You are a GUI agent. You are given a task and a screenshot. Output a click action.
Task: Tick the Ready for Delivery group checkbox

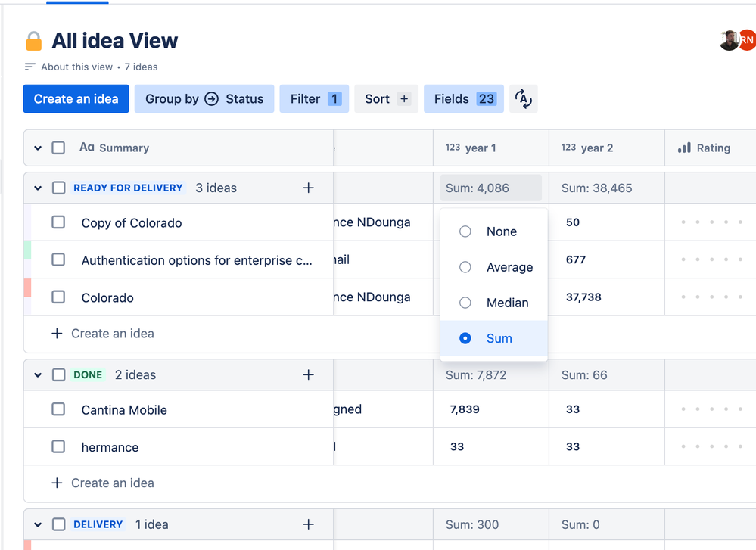point(58,188)
